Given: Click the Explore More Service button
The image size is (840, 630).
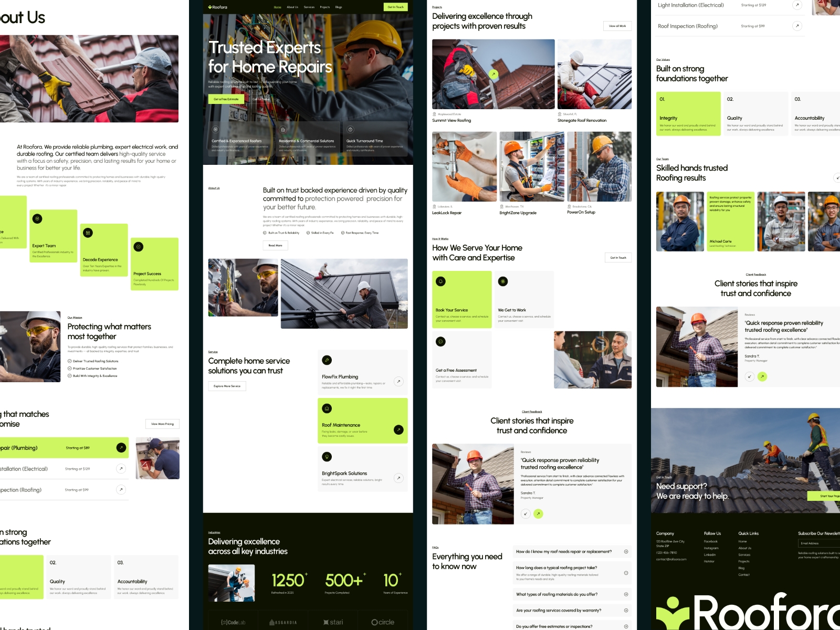Looking at the screenshot, I should (x=226, y=386).
